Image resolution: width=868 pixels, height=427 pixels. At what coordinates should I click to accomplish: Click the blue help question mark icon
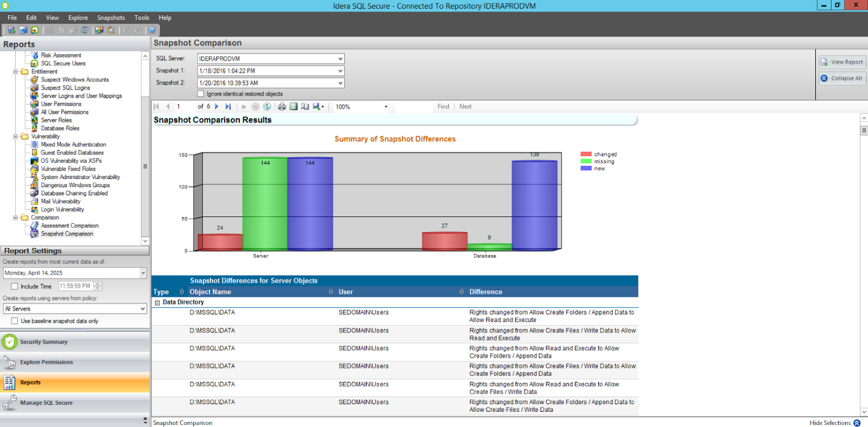click(152, 30)
